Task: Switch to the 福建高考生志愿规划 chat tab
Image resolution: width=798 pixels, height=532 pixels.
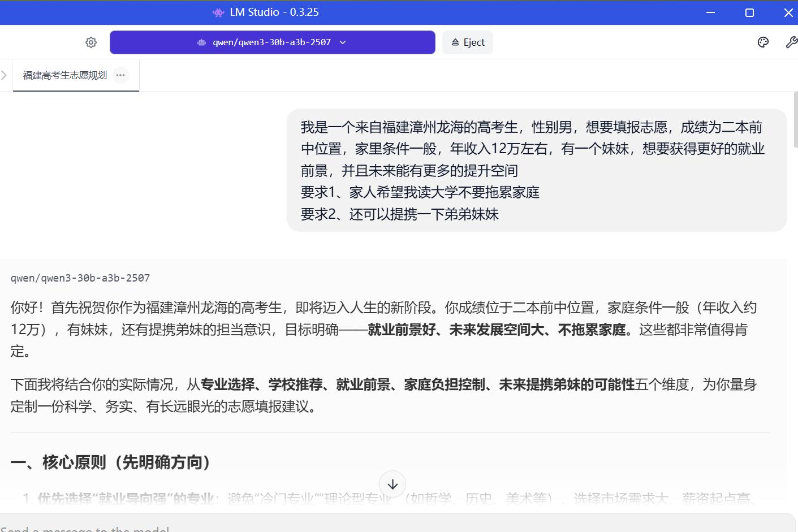Action: coord(65,75)
